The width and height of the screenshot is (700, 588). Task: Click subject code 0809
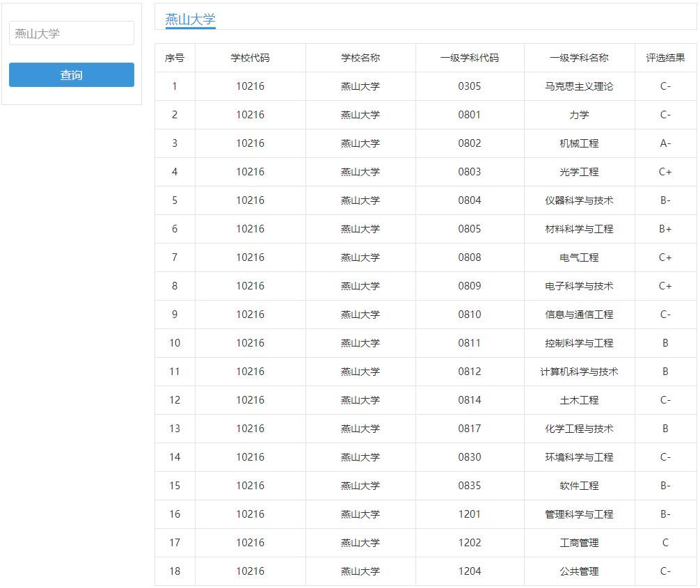point(470,286)
